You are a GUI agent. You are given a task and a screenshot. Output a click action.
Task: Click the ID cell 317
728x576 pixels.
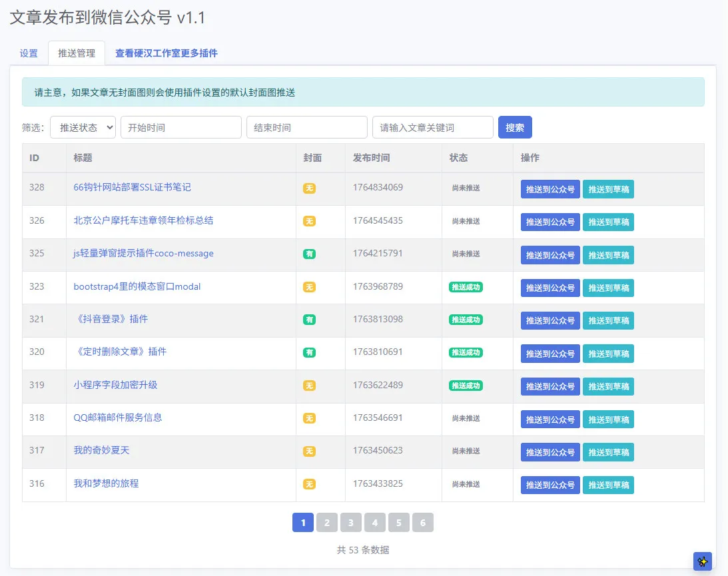pos(37,450)
